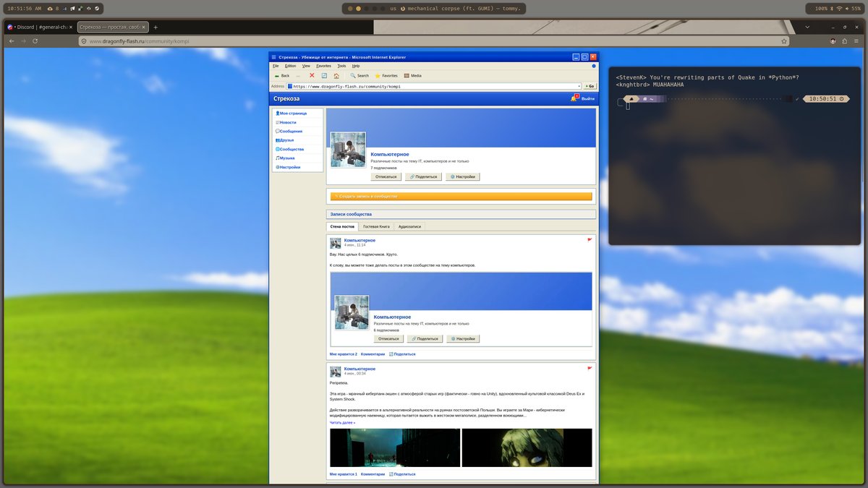
Task: Open the Edition menu
Action: [x=290, y=66]
